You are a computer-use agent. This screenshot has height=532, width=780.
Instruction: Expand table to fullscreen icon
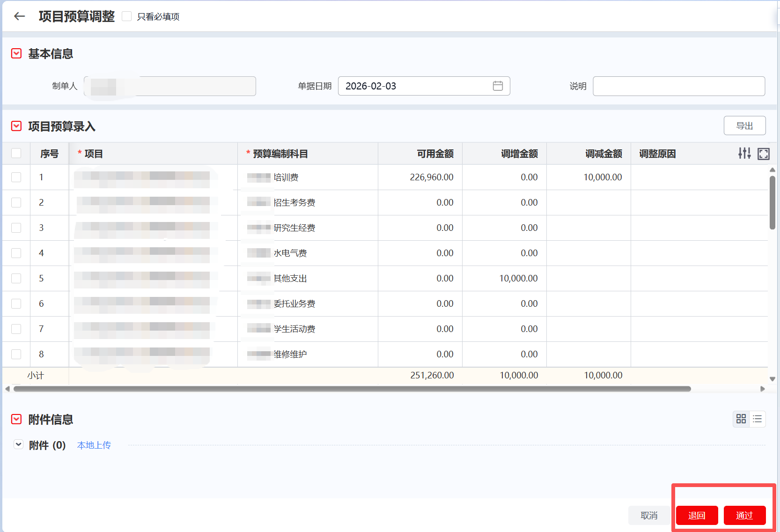pyautogui.click(x=763, y=154)
